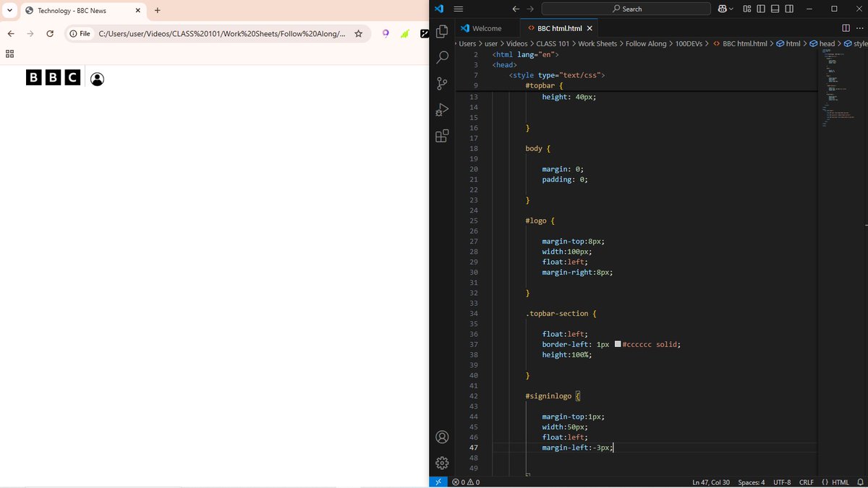This screenshot has height=488, width=868.
Task: Open the Source Control view
Action: [x=443, y=84]
